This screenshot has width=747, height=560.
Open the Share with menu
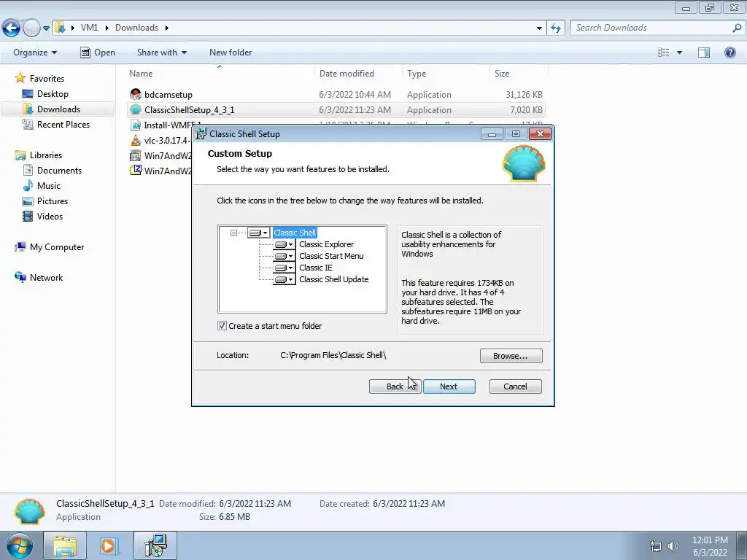point(161,52)
